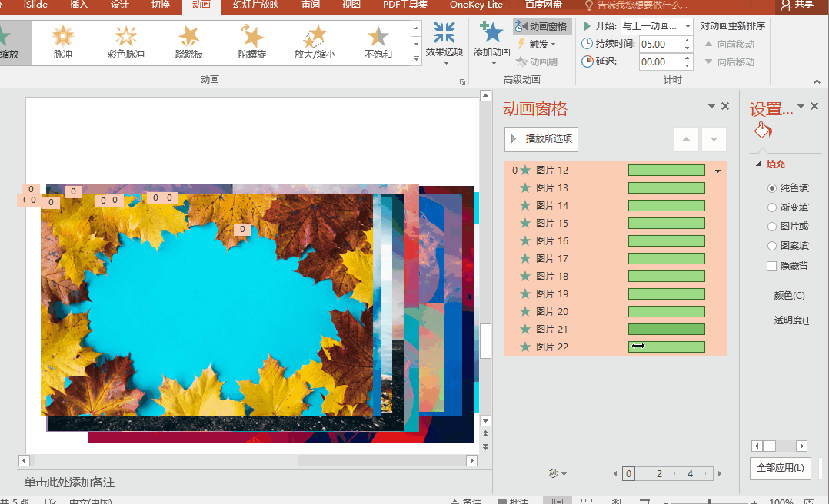Screen dimensions: 829x504
Task: Select the 图片 16 animation entry
Action: point(615,241)
